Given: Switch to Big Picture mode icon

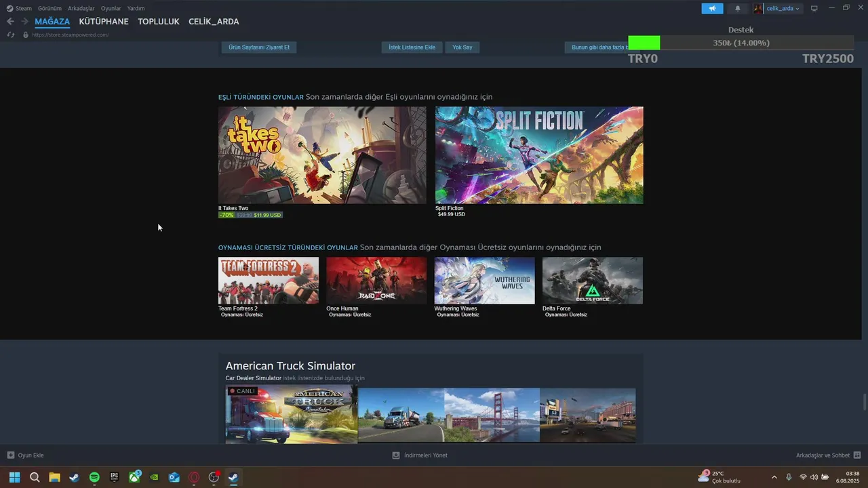Looking at the screenshot, I should 814,8.
